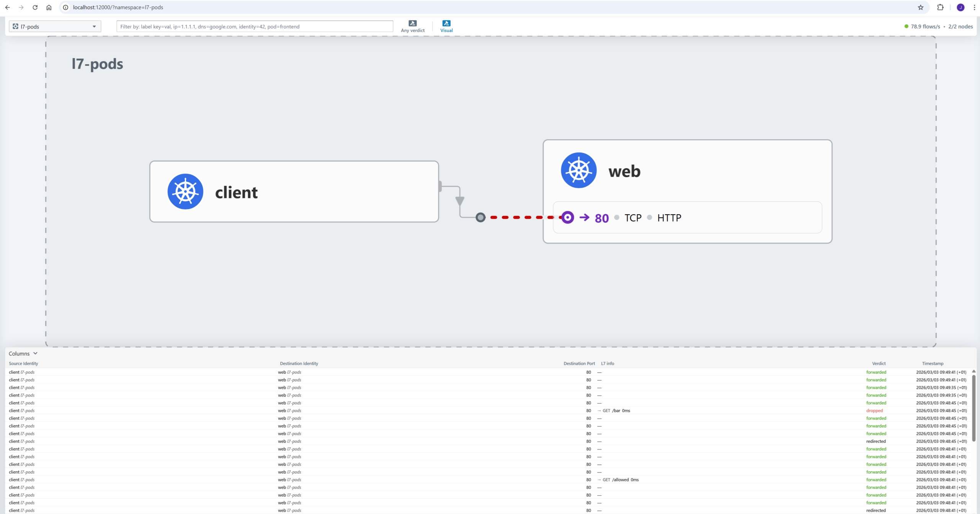Go to browser home page icon

49,7
